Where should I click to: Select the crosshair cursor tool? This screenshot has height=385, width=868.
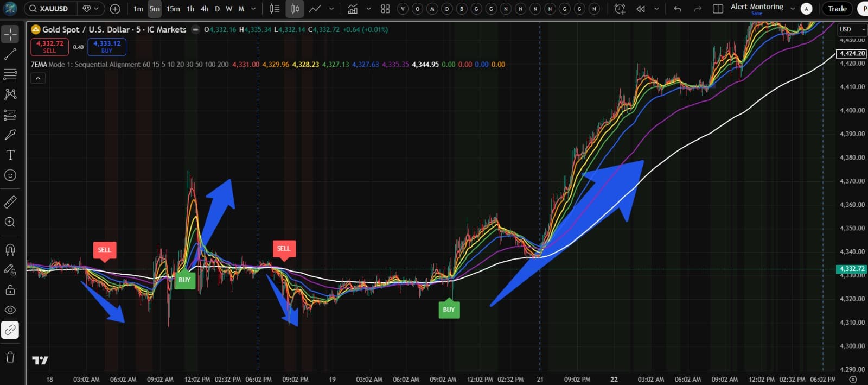coord(10,34)
